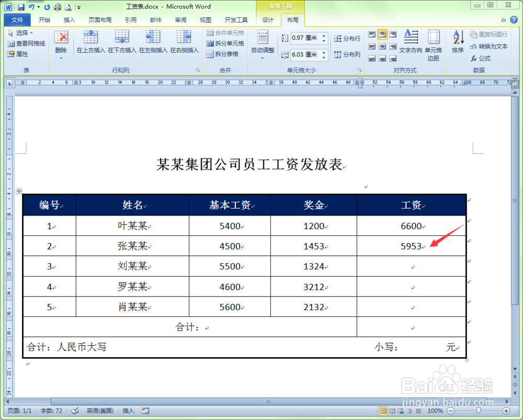523x420 pixels.
Task: Click zoom slider handle in status bar
Action: point(479,411)
